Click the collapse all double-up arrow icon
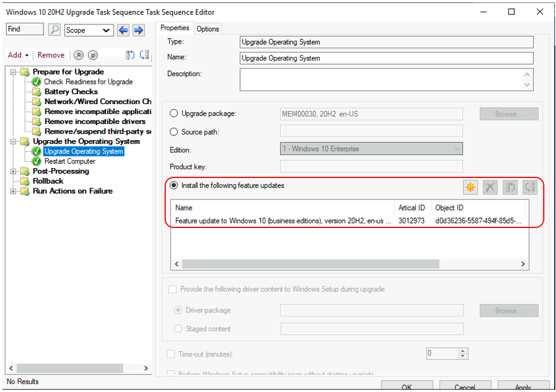 (79, 55)
